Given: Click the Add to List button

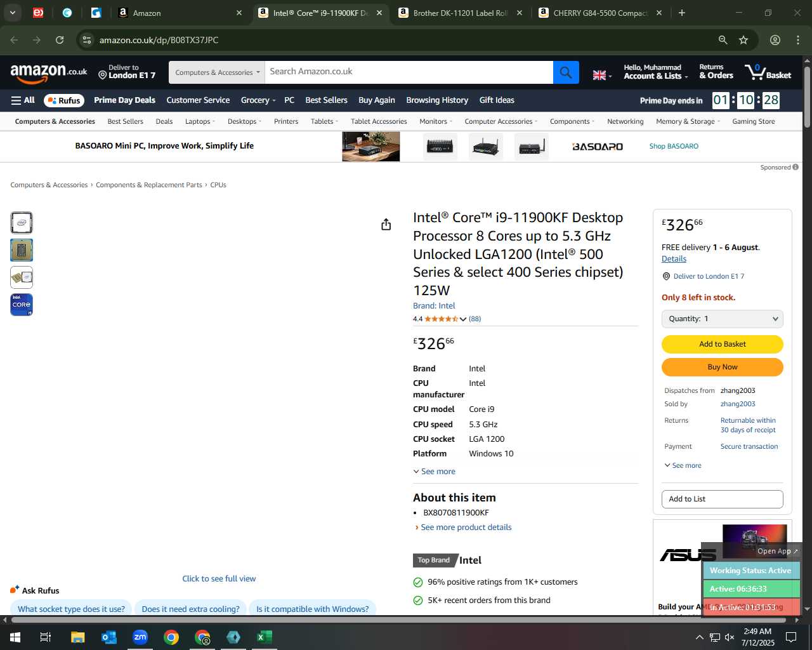Looking at the screenshot, I should click(x=723, y=499).
